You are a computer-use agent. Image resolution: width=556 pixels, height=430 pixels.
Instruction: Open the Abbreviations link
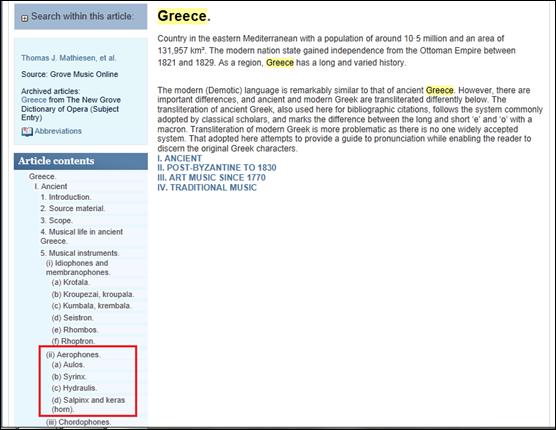click(58, 131)
